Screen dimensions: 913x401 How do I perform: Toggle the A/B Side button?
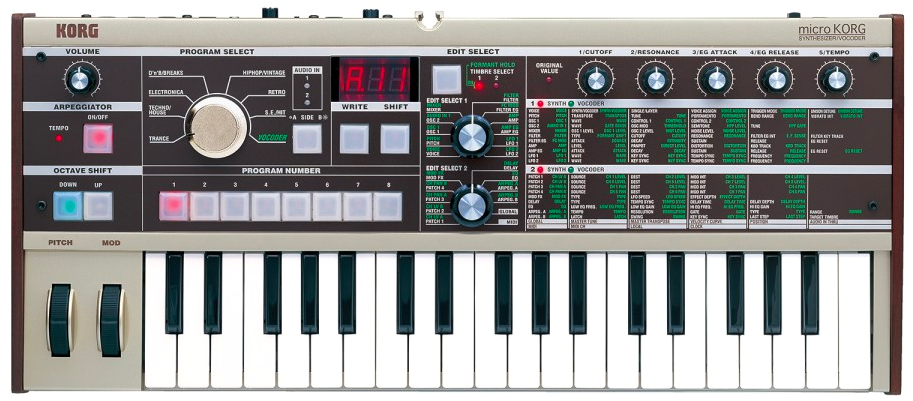[x=307, y=138]
